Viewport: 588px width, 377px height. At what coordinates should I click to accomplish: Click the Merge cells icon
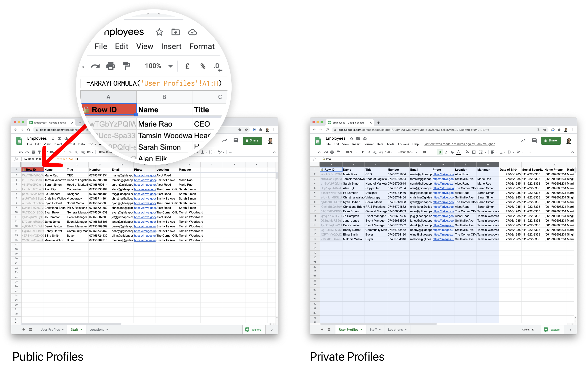pyautogui.click(x=481, y=152)
